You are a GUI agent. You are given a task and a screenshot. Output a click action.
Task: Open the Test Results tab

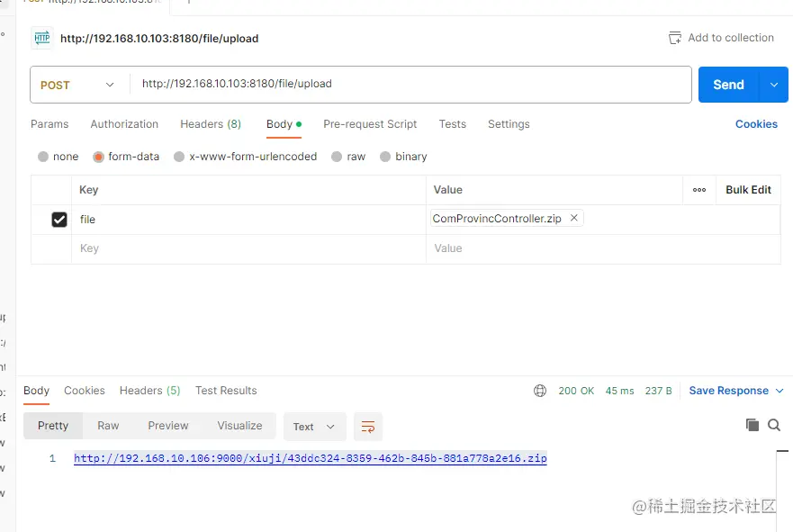coord(226,391)
